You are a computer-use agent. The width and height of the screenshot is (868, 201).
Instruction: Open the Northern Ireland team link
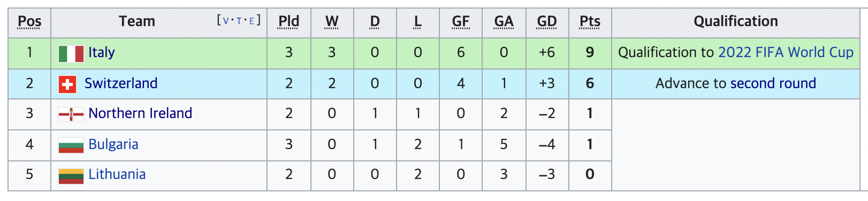click(140, 113)
